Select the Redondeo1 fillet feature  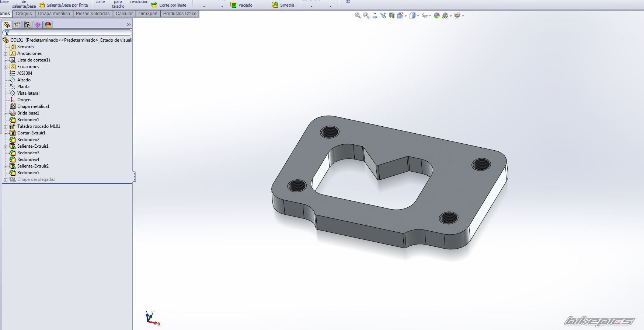tap(24, 120)
